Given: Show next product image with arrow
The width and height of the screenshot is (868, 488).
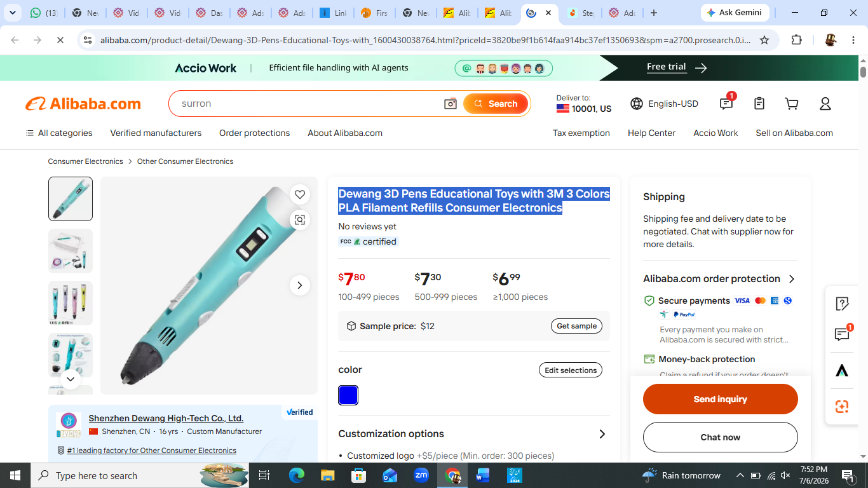Looking at the screenshot, I should 300,285.
